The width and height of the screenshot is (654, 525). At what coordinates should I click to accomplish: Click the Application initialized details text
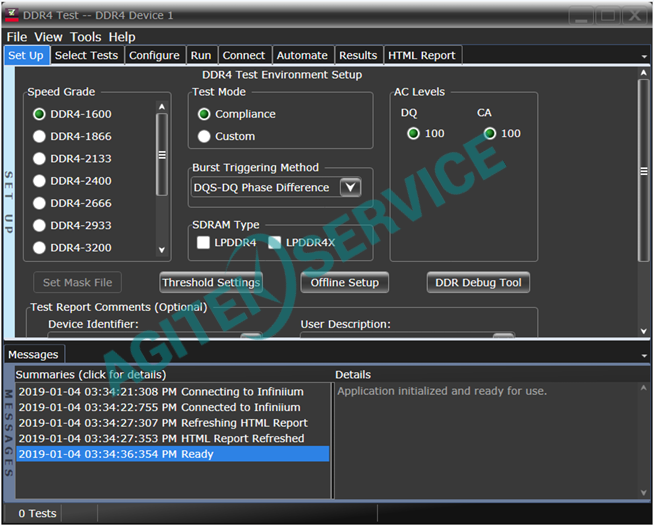point(442,391)
